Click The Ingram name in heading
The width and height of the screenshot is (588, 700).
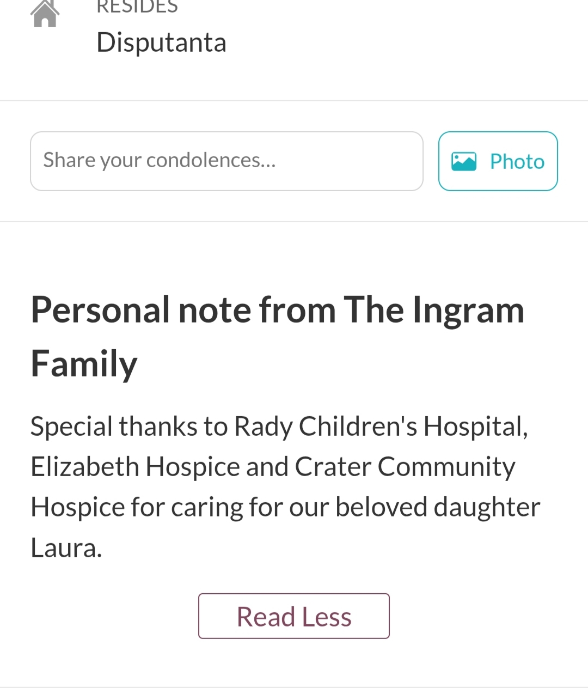point(434,310)
